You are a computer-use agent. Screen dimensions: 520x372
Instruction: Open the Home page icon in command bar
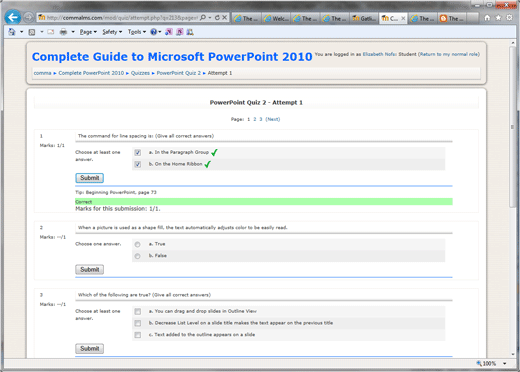click(12, 32)
